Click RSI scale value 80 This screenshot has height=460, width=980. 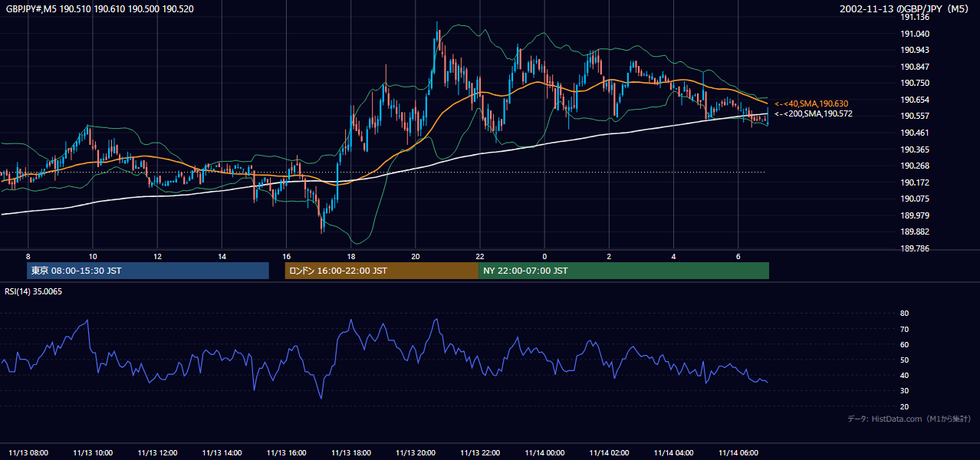tap(905, 314)
